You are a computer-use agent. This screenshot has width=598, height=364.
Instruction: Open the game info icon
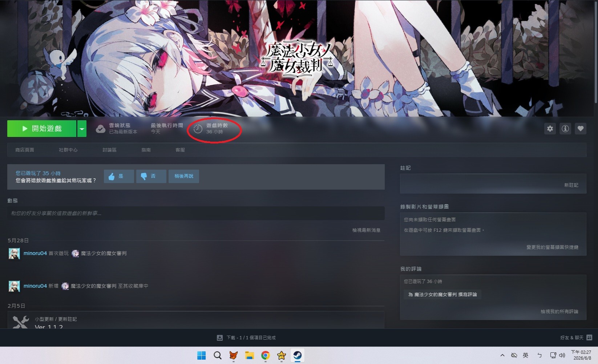click(565, 129)
